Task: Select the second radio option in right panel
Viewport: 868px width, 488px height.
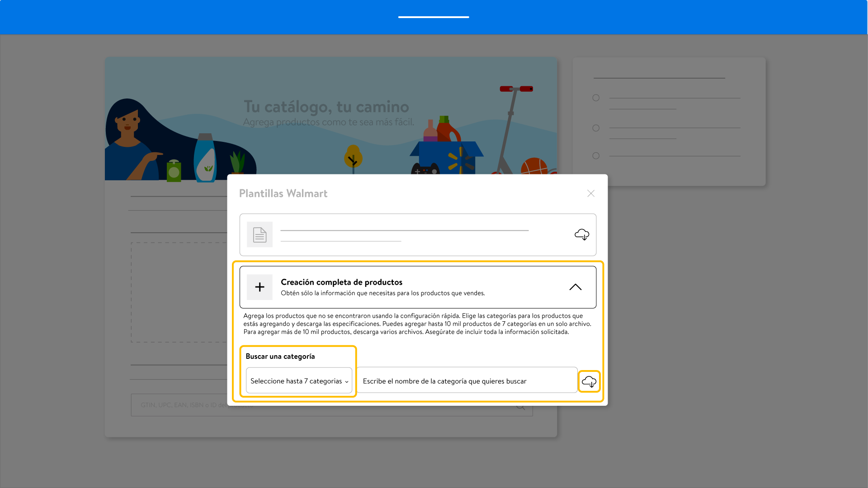Action: [596, 128]
